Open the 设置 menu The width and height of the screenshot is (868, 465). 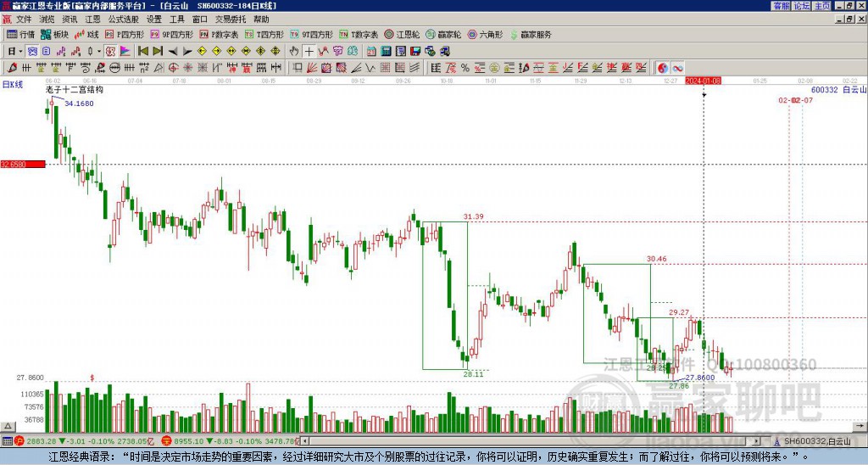click(154, 20)
